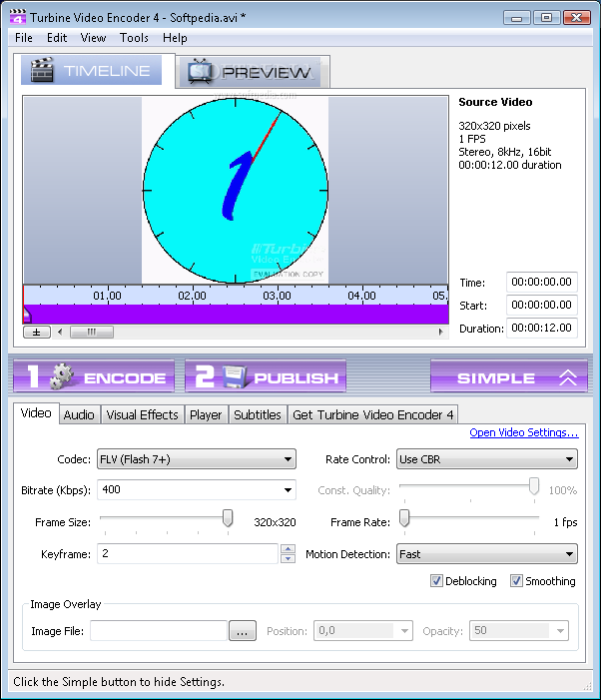
Task: Maximize the Turbine Video Encoder window
Action: [x=546, y=18]
